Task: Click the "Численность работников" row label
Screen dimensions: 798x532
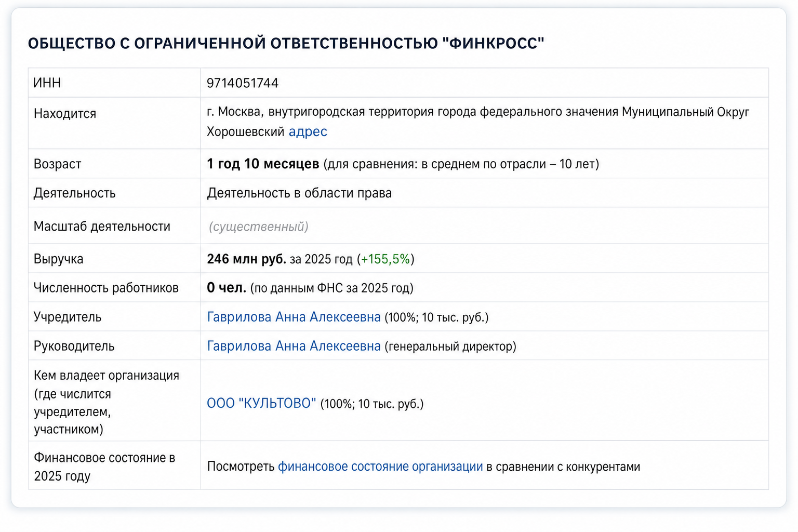Action: (106, 288)
